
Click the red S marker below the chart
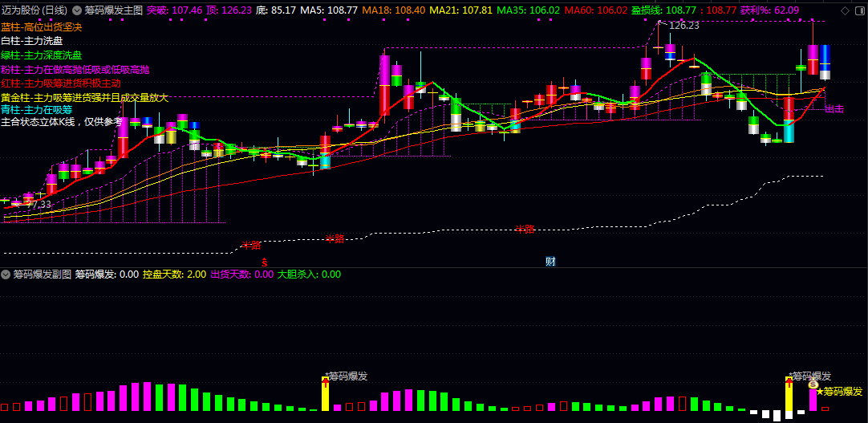point(265,262)
